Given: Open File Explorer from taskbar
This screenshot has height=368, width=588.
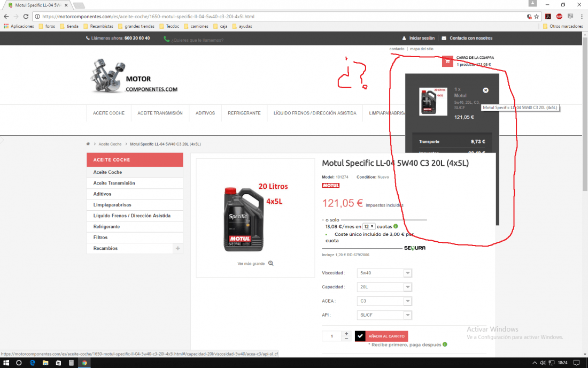Looking at the screenshot, I should pyautogui.click(x=45, y=363).
